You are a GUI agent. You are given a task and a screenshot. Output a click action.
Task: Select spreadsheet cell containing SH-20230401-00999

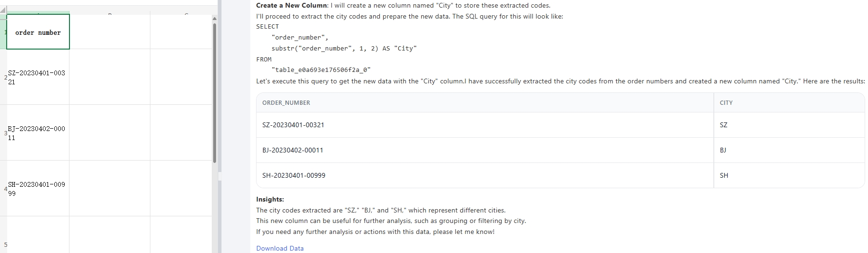click(x=38, y=189)
